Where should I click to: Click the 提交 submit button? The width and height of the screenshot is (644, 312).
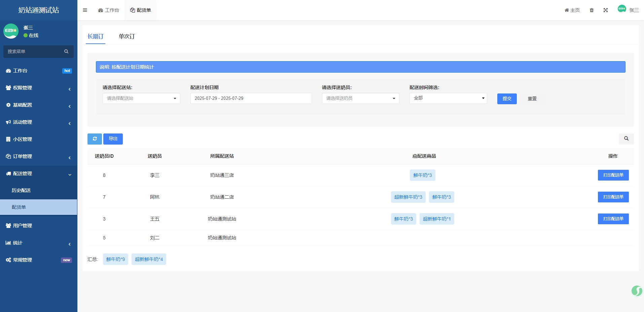507,99
